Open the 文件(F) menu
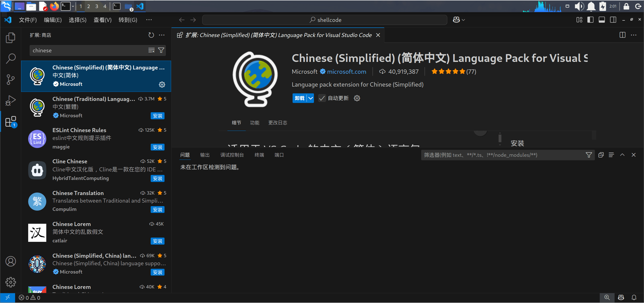Image resolution: width=644 pixels, height=303 pixels. point(28,20)
